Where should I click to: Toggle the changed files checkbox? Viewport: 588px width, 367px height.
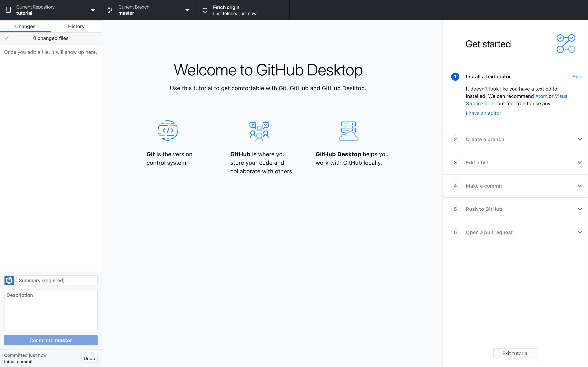(x=7, y=38)
